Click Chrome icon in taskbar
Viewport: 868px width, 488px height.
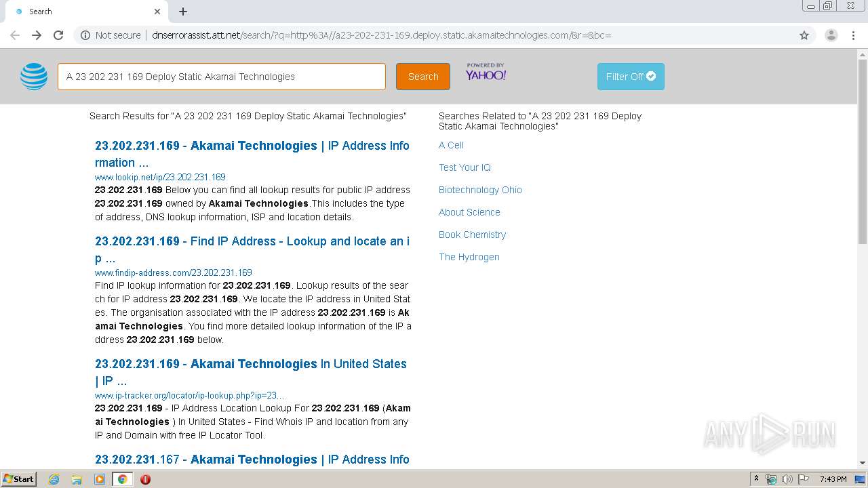pyautogui.click(x=123, y=479)
